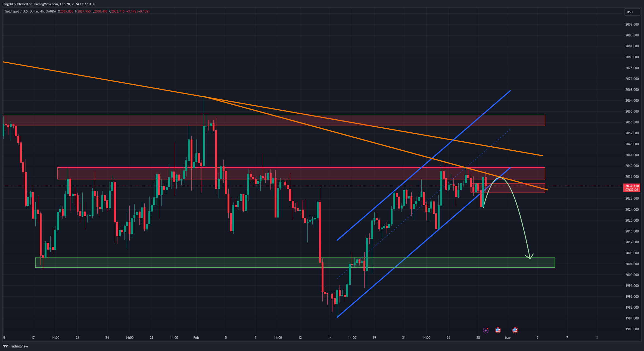This screenshot has height=351, width=644.
Task: Click the OANDA source label
Action: (x=51, y=11)
